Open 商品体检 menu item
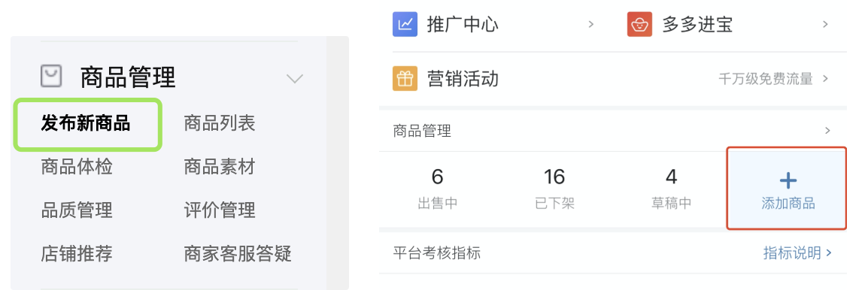Viewport: 868px width, 290px height. [x=77, y=167]
